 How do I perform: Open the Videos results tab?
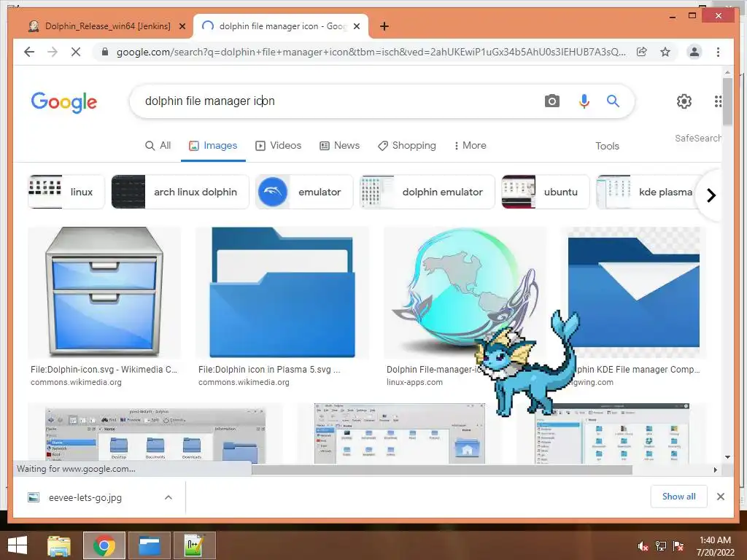[278, 146]
